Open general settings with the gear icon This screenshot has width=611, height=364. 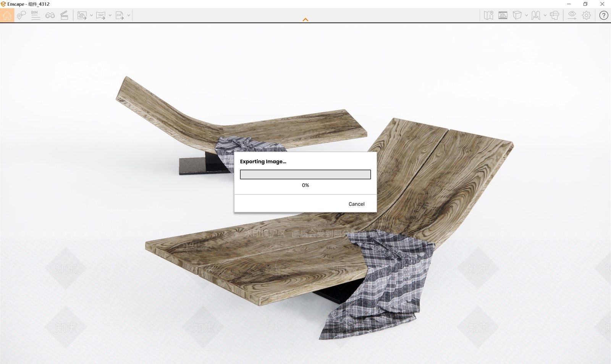point(587,15)
